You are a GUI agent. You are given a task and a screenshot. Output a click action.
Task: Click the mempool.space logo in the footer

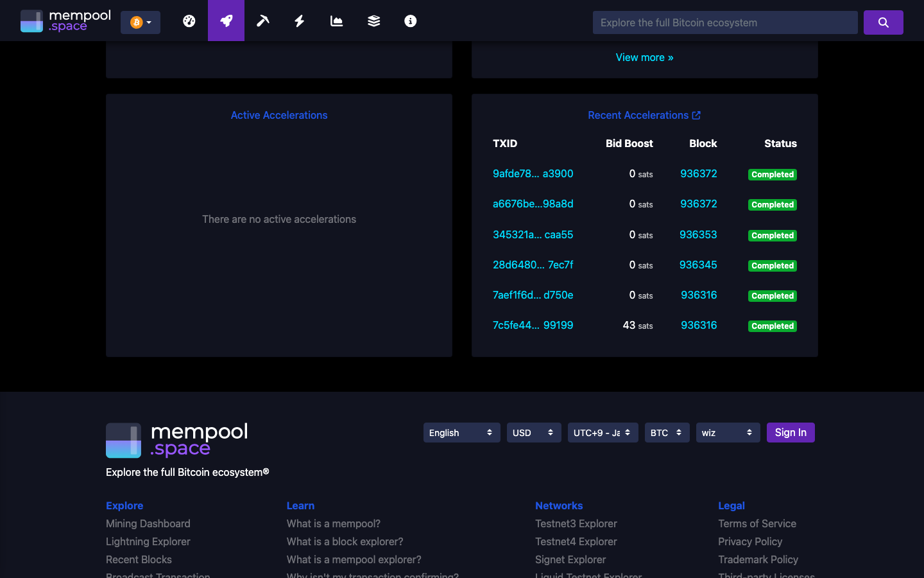[x=176, y=440]
